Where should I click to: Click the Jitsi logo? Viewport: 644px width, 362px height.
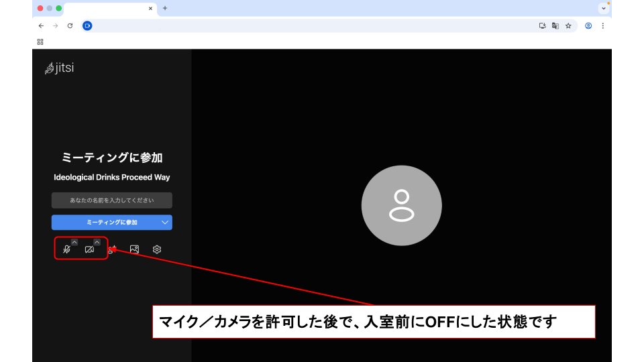(x=59, y=68)
